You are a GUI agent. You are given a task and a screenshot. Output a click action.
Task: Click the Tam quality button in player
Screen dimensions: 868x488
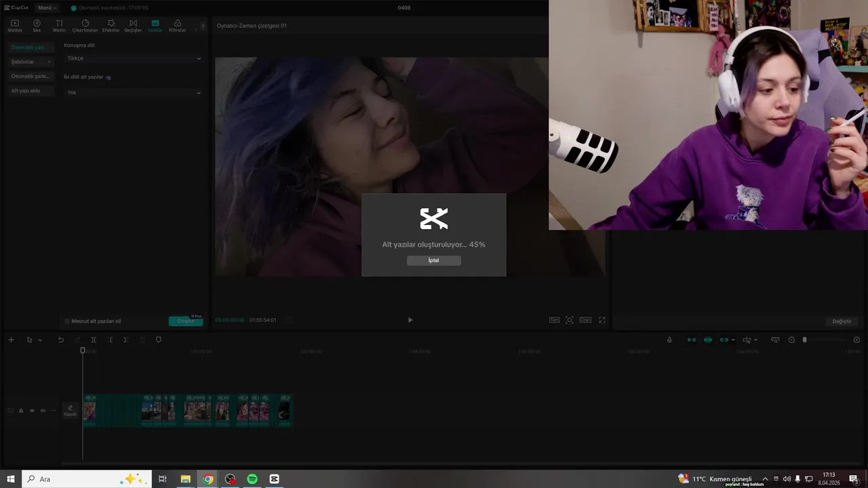(554, 320)
